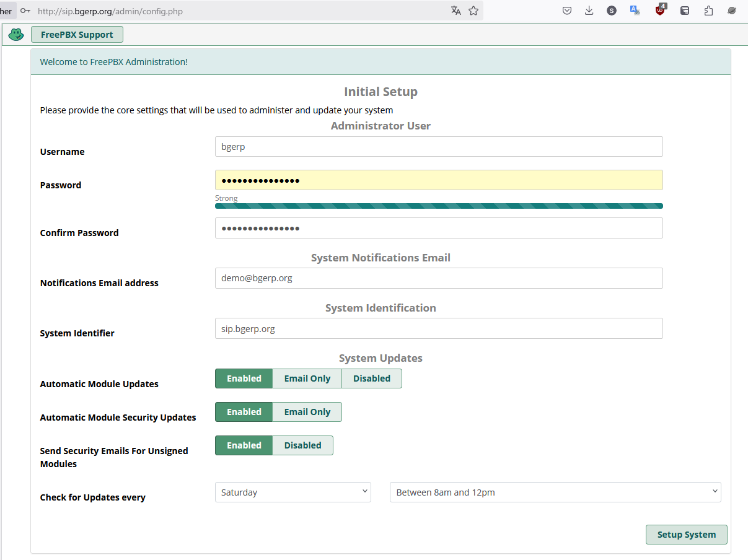748x560 pixels.
Task: Open the Pocket save icon
Action: click(566, 11)
